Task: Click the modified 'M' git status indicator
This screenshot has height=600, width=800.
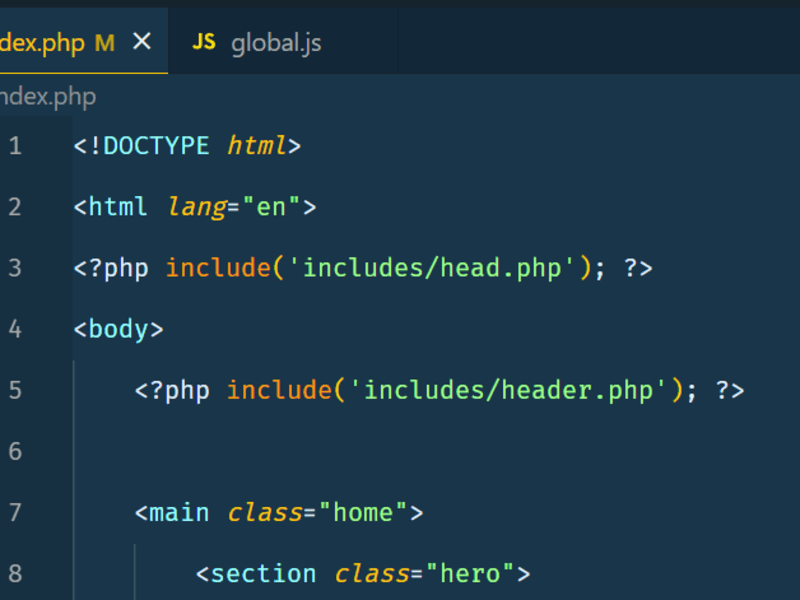Action: pyautogui.click(x=105, y=43)
